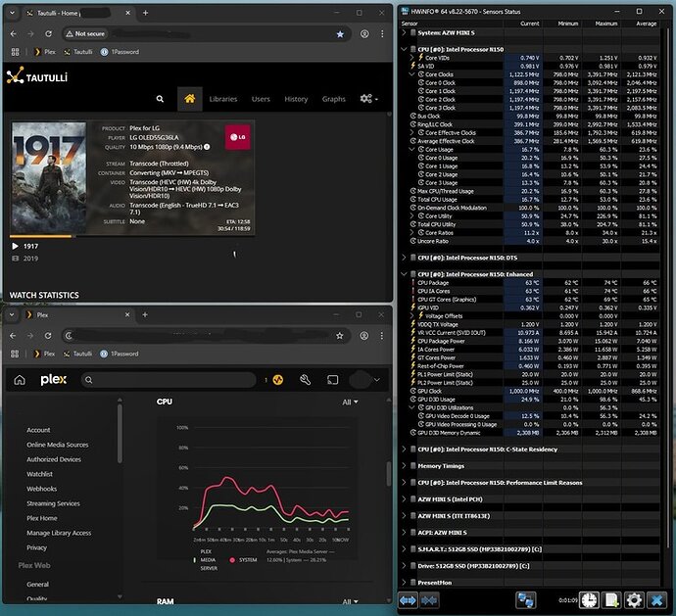Collapse CPU [#0] Intel Processor N150 group
Image resolution: width=676 pixels, height=616 pixels.
(404, 50)
